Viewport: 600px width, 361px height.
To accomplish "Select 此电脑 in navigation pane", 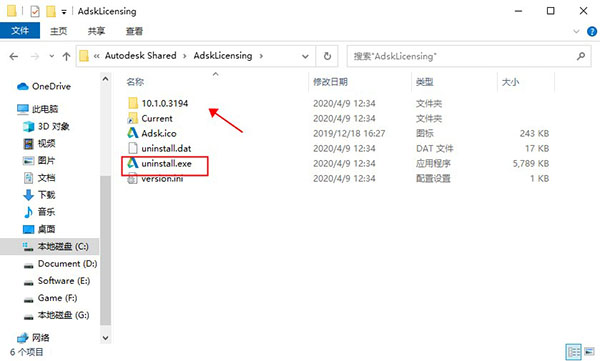I will point(45,109).
